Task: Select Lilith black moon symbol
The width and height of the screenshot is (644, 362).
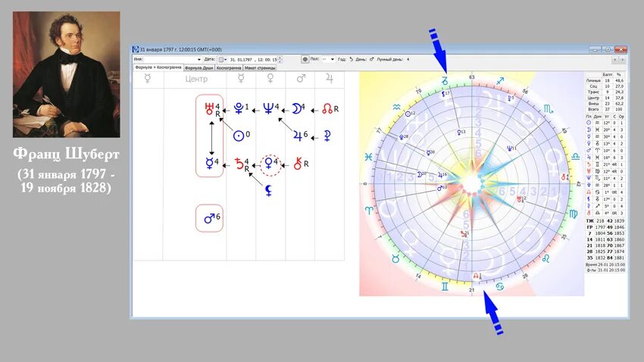Action: pos(268,190)
